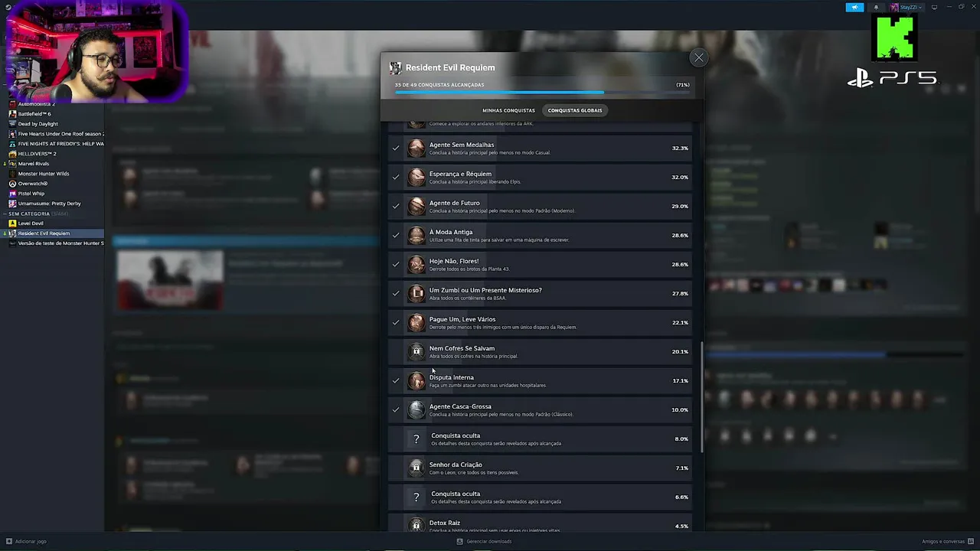This screenshot has height=551, width=980.
Task: Click the Agente de Futuro achievement icon
Action: pos(416,206)
